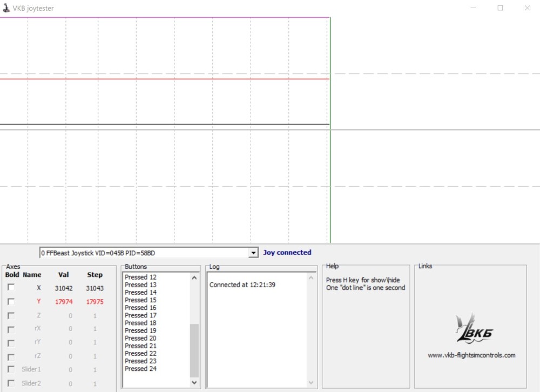The width and height of the screenshot is (540, 392).
Task: Click the Slider1 axis name label
Action: pyautogui.click(x=31, y=369)
